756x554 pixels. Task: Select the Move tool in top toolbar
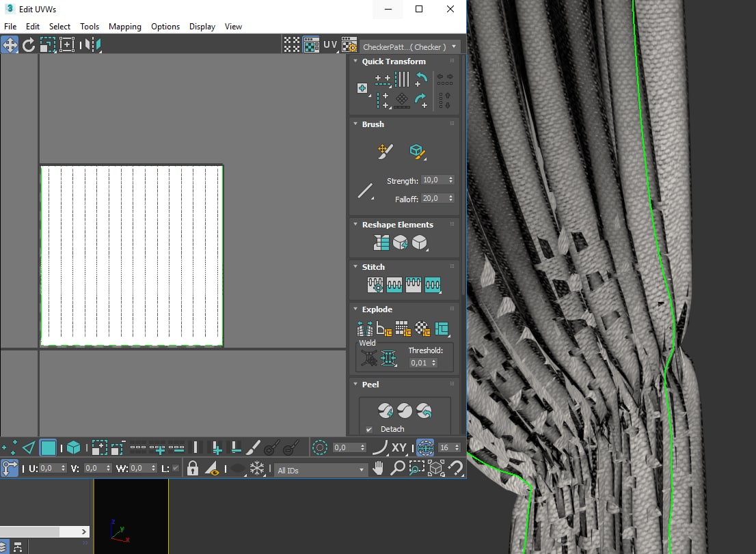tap(10, 45)
